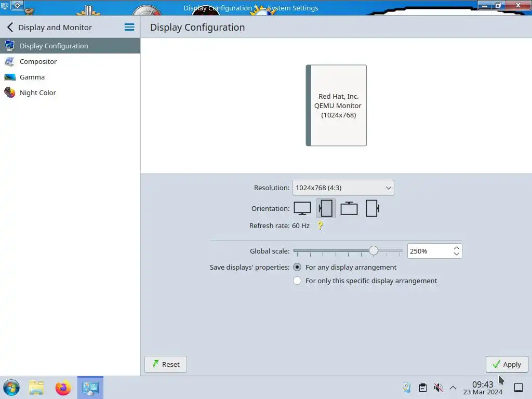Click the 09:43 clock in taskbar
The height and width of the screenshot is (399, 532).
click(483, 388)
